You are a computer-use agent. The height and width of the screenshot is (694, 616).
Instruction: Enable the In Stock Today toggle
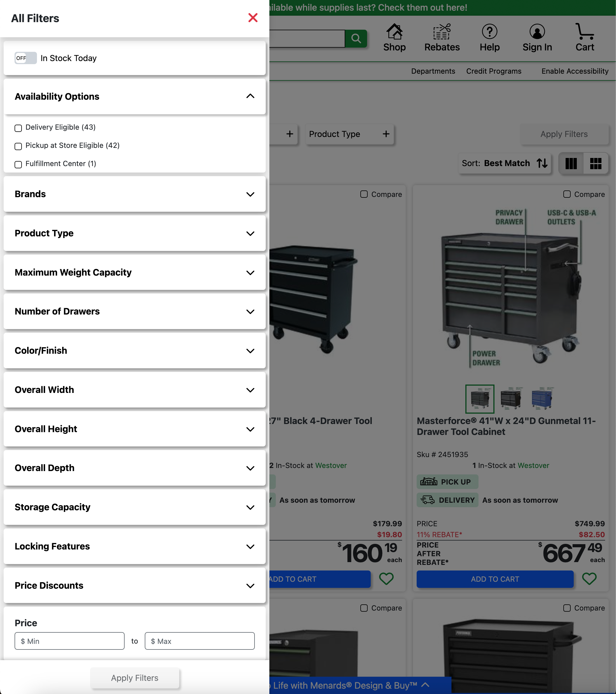point(25,58)
